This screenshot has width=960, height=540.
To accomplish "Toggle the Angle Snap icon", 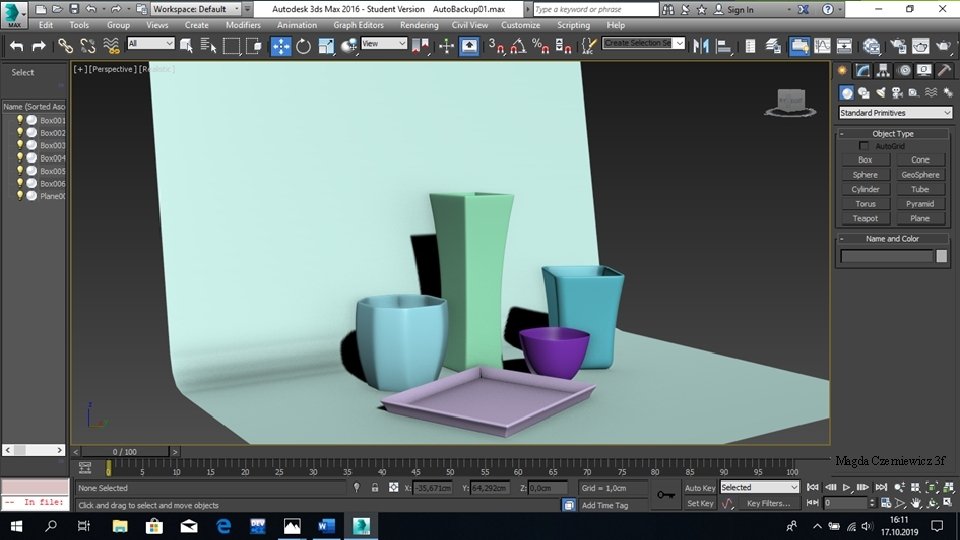I will (519, 46).
